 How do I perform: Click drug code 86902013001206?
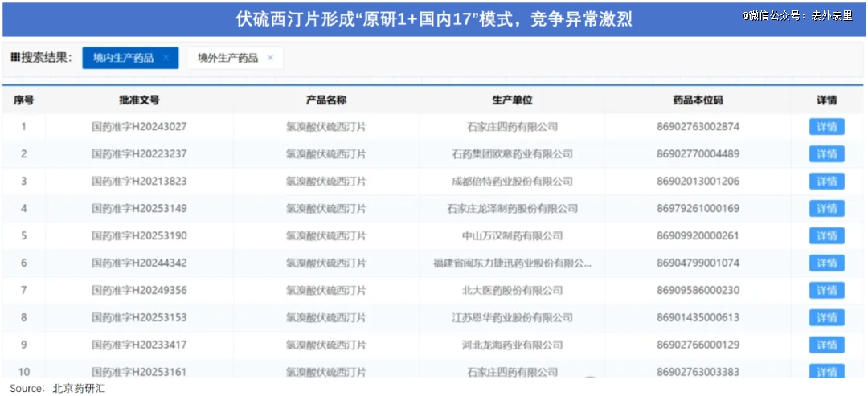point(698,182)
